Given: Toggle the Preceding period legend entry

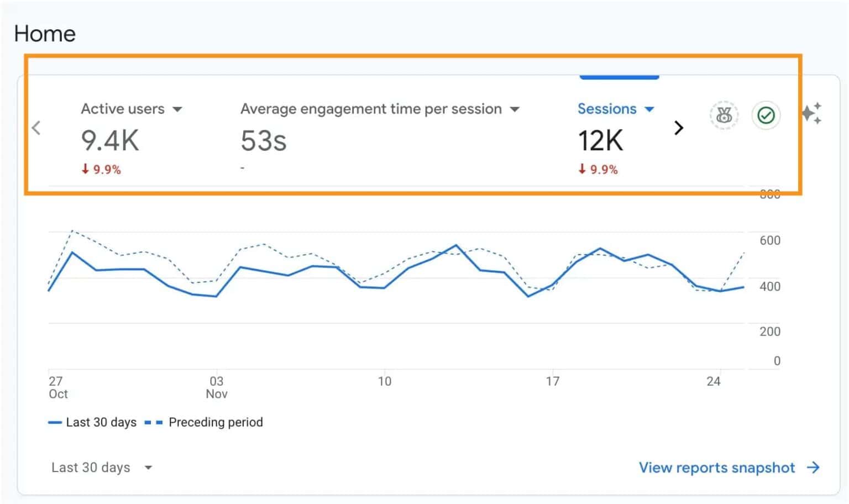Looking at the screenshot, I should [x=215, y=422].
